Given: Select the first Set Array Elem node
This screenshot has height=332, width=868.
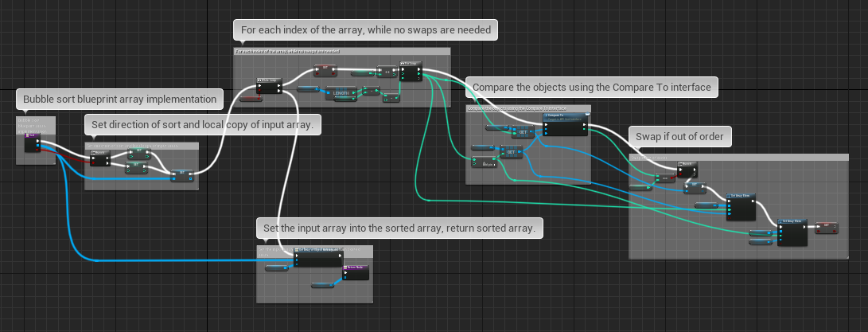Looking at the screenshot, I should (x=741, y=206).
